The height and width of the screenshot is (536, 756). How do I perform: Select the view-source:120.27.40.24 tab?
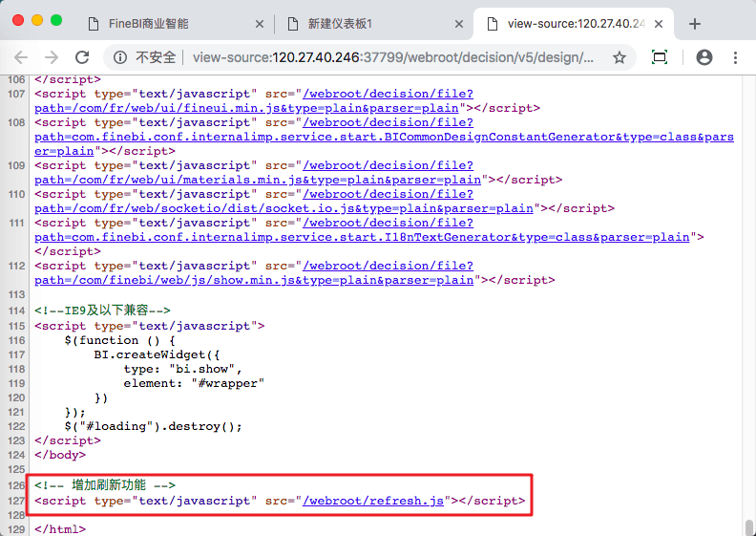[574, 24]
